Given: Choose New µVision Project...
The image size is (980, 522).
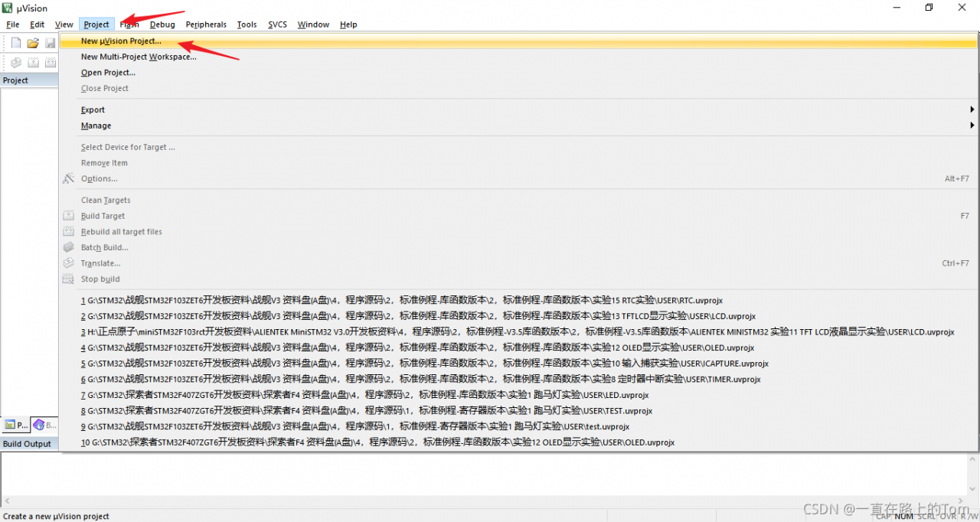Looking at the screenshot, I should point(518,41).
